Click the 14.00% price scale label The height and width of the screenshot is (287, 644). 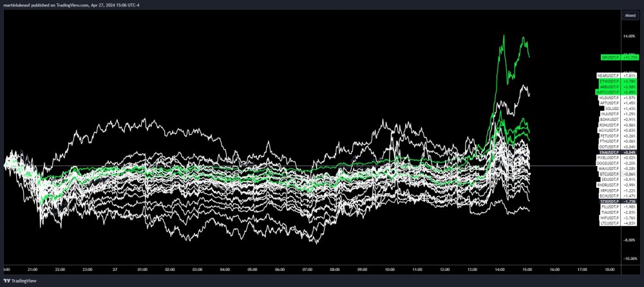tap(630, 36)
